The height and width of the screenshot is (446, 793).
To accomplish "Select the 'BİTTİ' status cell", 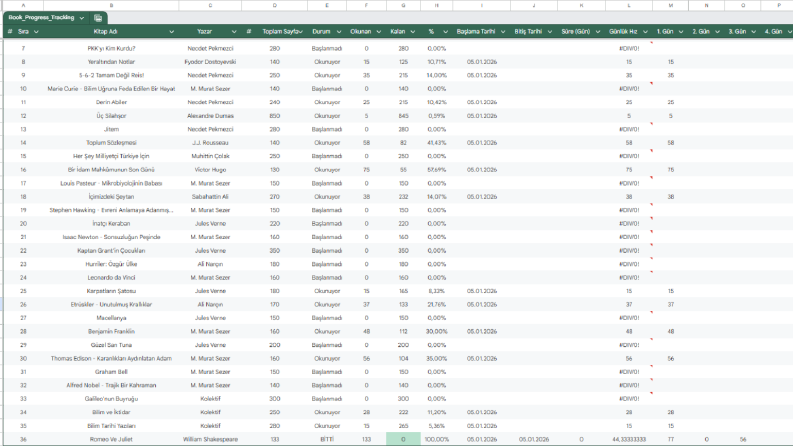I will tap(327, 439).
